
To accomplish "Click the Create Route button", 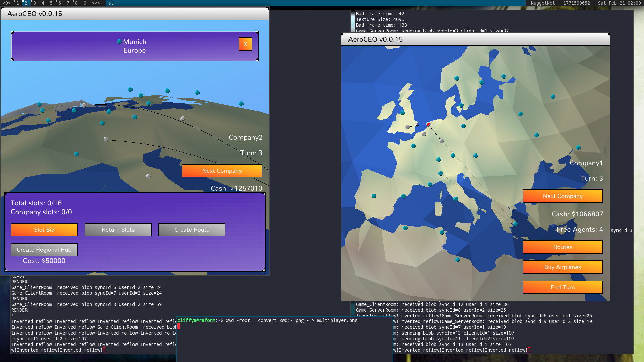I will [x=192, y=230].
